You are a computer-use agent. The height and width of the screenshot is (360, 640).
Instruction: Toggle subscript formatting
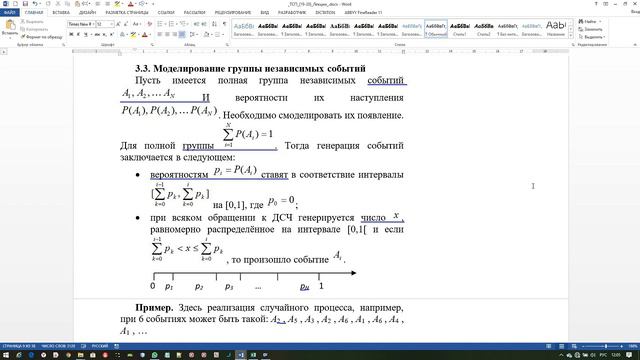point(104,35)
